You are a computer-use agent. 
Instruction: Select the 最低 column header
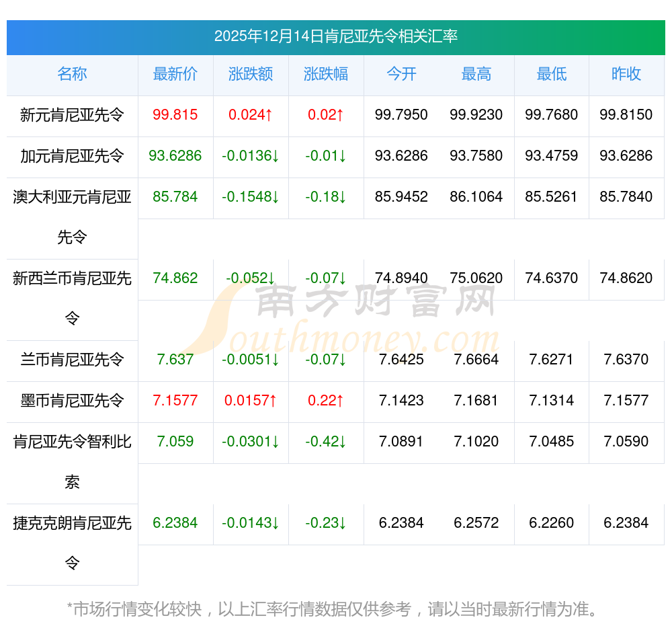(x=552, y=74)
